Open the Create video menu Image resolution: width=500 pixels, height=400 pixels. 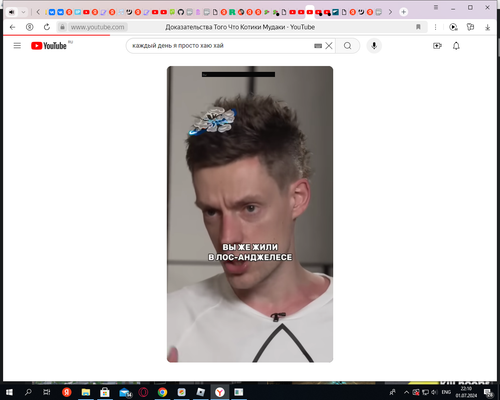click(437, 46)
